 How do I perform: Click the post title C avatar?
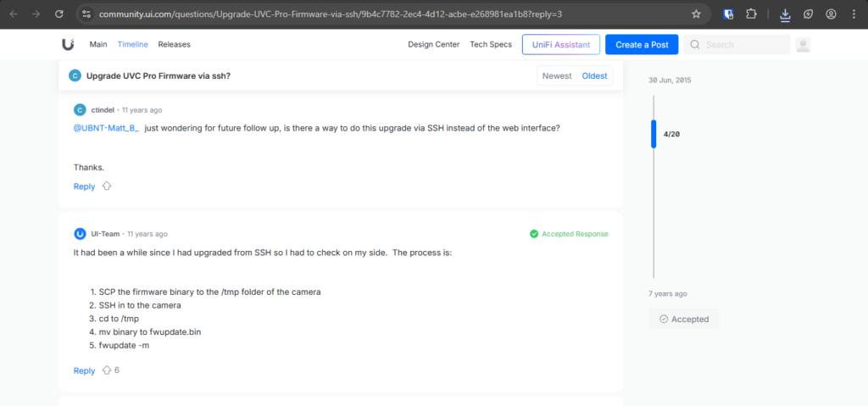click(75, 76)
